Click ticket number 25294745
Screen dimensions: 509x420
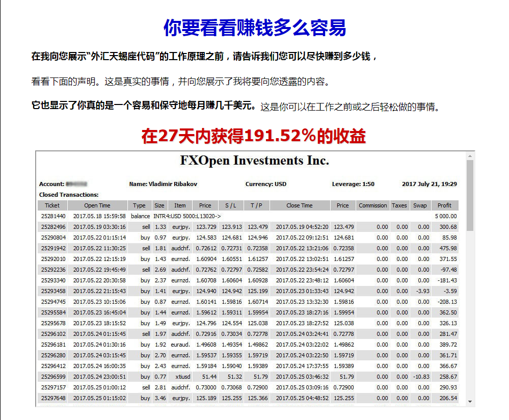coord(53,302)
